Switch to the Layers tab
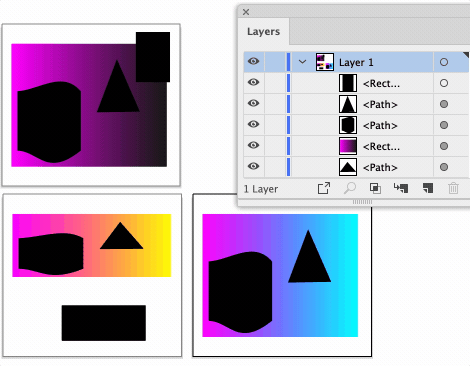 [x=263, y=32]
